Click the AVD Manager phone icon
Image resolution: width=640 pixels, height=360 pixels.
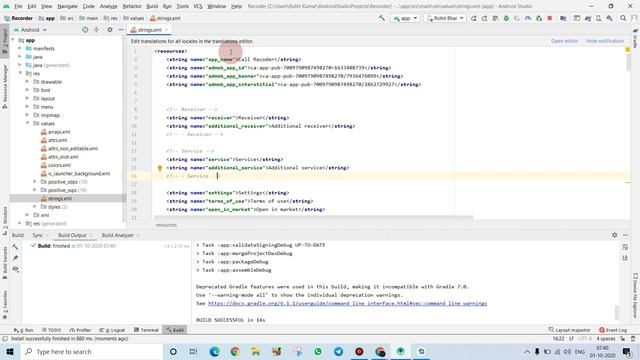coord(598,18)
